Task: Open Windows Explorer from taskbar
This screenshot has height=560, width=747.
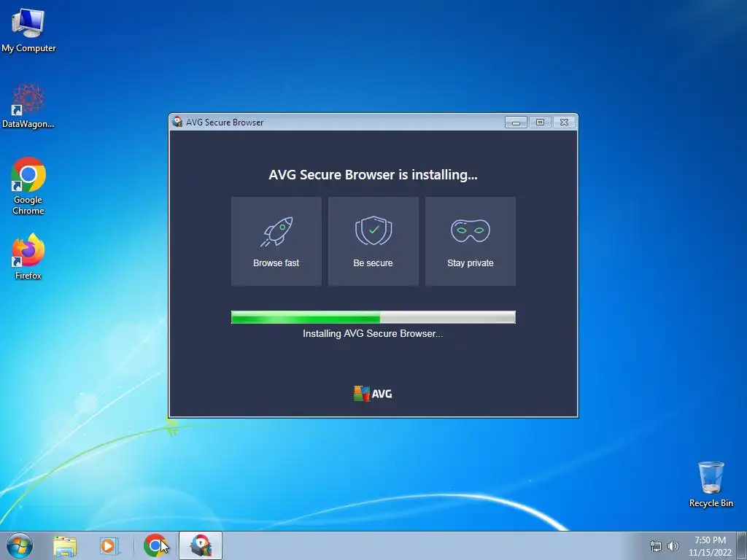Action: [x=65, y=546]
